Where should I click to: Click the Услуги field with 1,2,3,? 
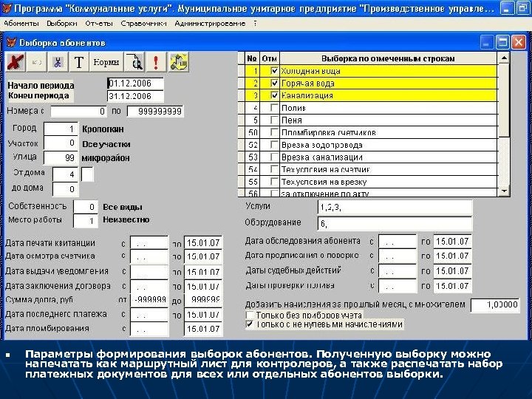(x=395, y=207)
